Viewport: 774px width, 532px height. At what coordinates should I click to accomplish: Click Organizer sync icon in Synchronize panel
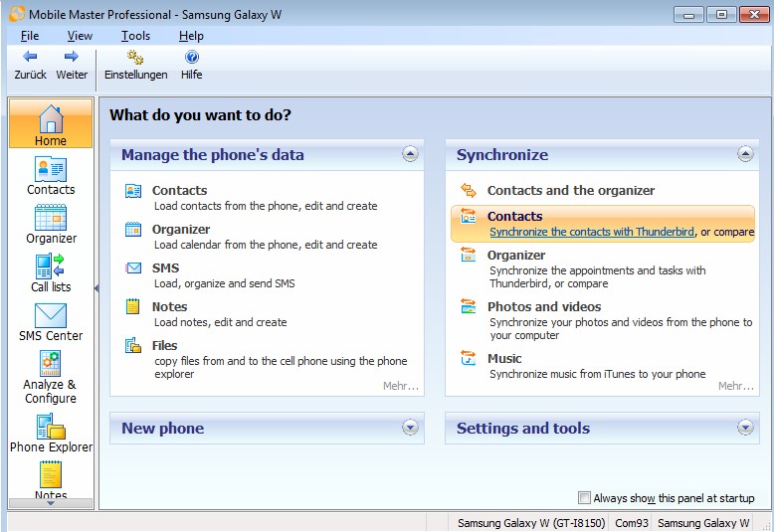(468, 255)
